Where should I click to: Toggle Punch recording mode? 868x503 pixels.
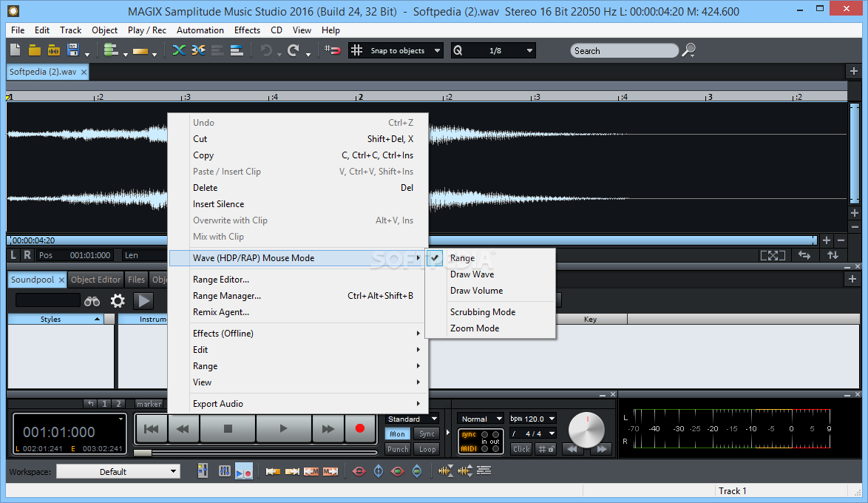[398, 449]
